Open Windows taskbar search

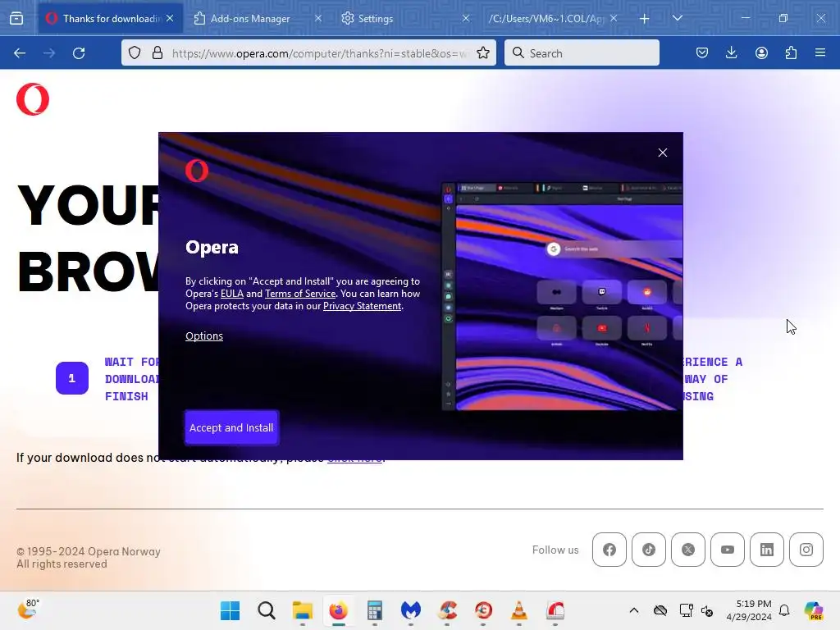[267, 610]
